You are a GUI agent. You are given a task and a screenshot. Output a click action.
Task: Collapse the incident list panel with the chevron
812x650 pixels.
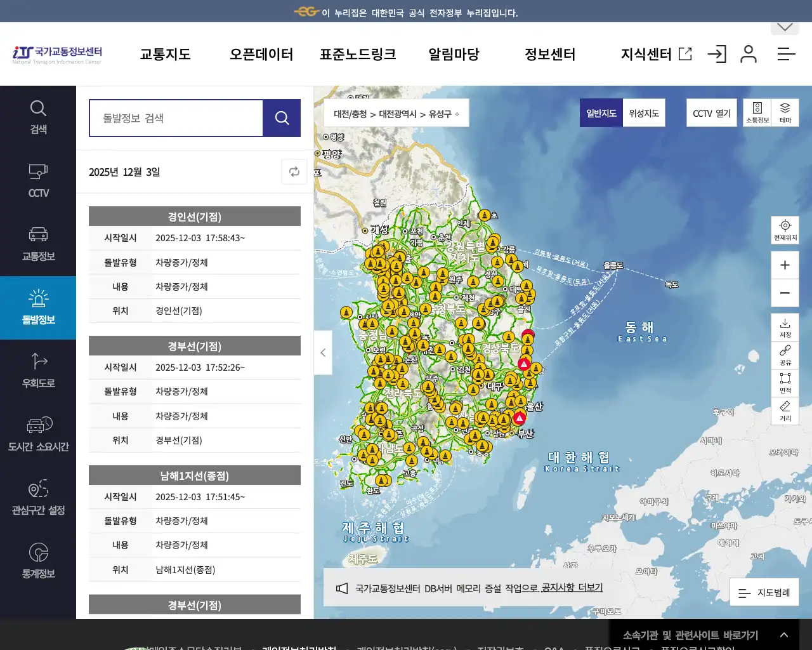[x=323, y=353]
